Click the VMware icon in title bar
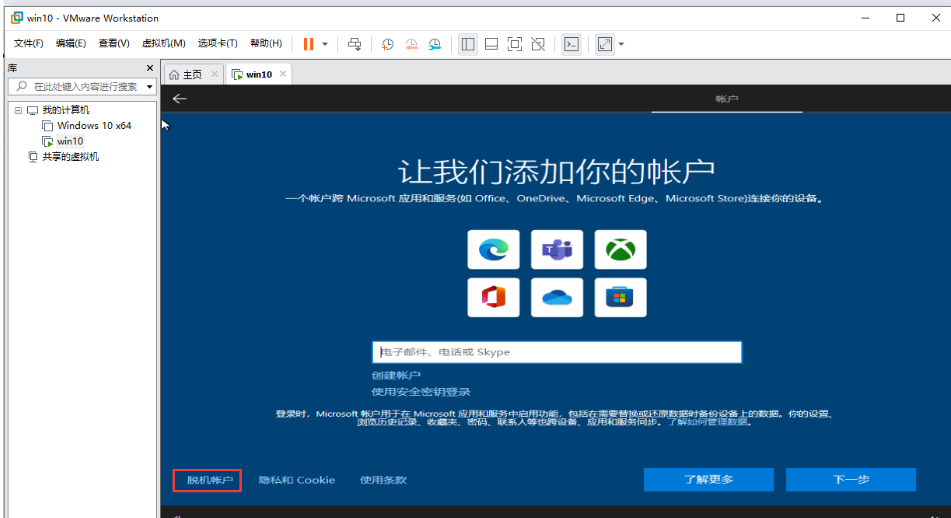This screenshot has height=518, width=951. coord(17,18)
